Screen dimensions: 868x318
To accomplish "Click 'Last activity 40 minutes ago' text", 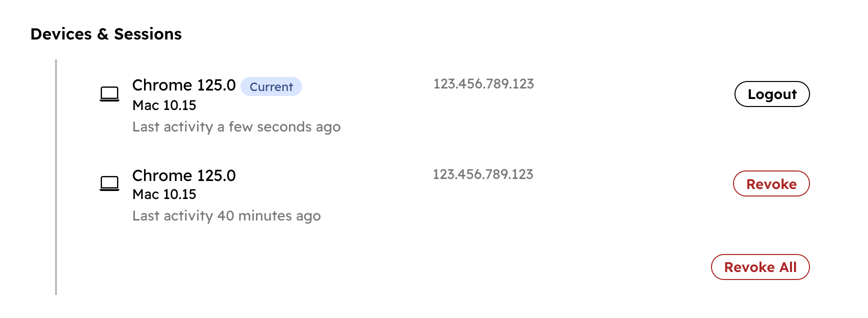I will [x=226, y=216].
